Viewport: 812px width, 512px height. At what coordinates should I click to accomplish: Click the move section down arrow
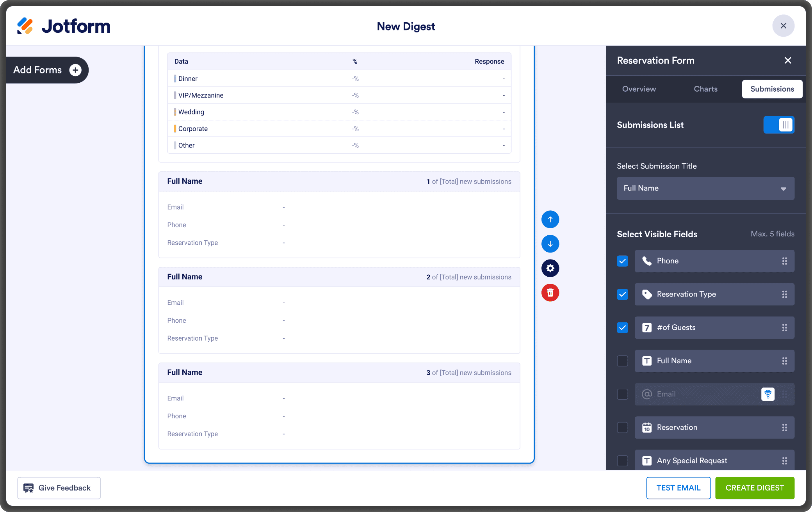(550, 244)
